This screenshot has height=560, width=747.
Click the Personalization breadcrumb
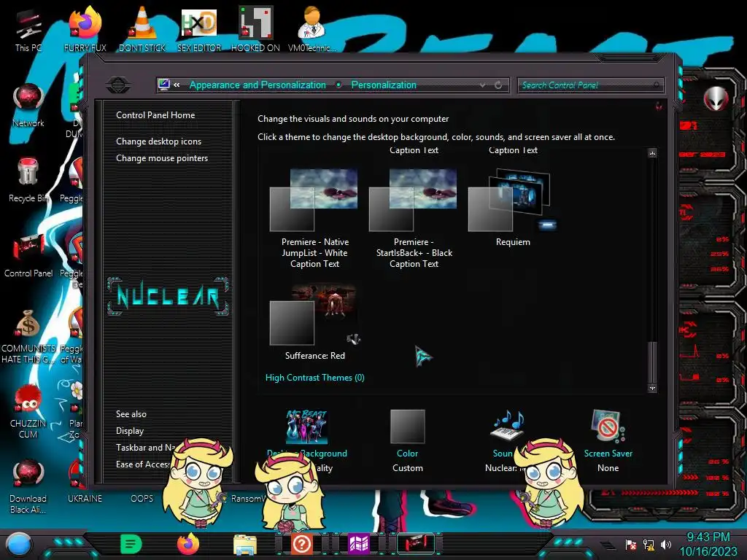384,85
